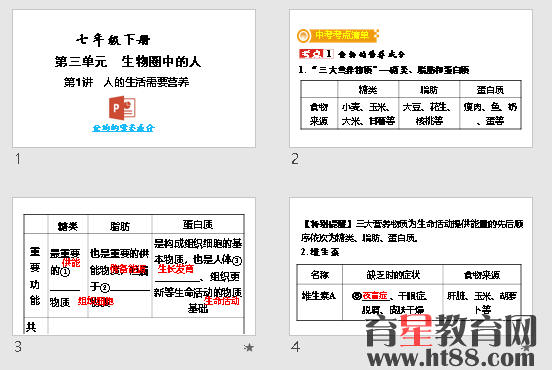This screenshot has height=370, width=552.
Task: Click the red '供能' answer on slide 3
Action: 71,263
